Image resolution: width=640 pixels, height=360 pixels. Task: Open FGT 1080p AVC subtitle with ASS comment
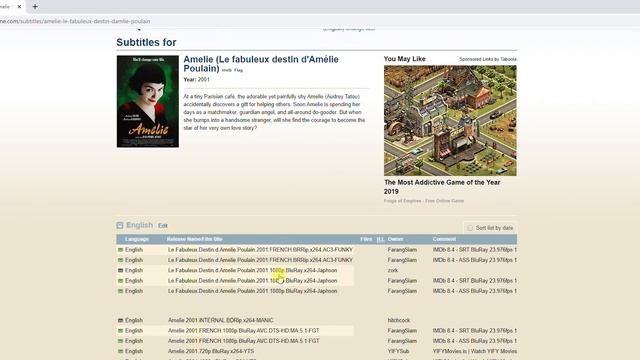click(x=243, y=341)
